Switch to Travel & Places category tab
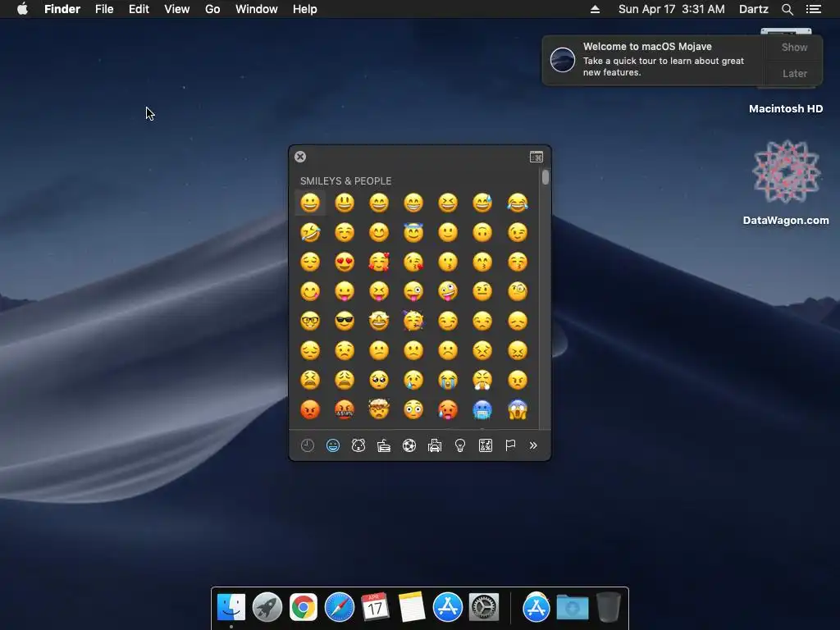Viewport: 840px width, 630px height. point(435,445)
